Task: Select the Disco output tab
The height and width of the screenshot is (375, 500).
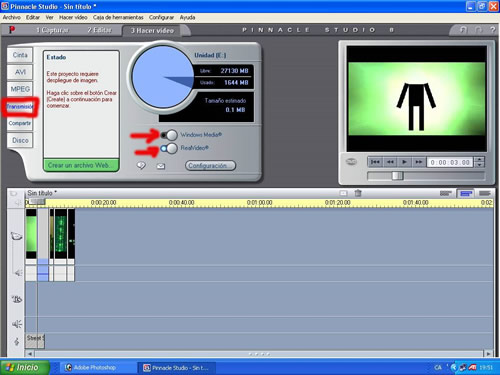Action: [x=20, y=140]
